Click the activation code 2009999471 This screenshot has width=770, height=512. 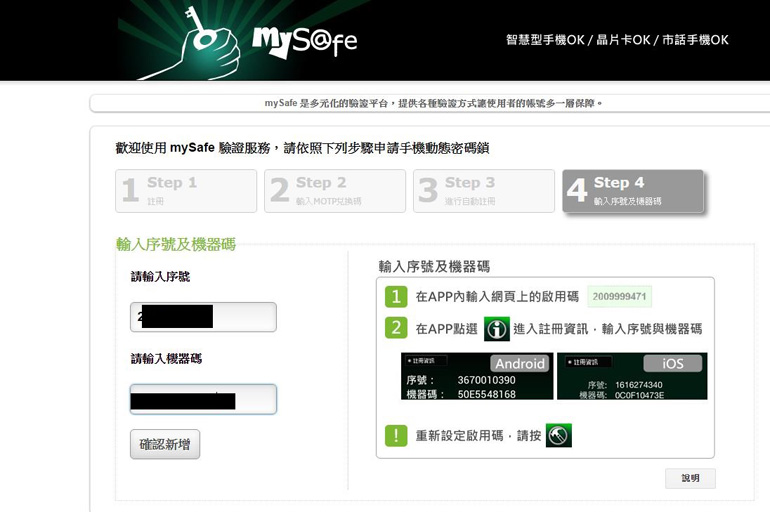pyautogui.click(x=619, y=296)
